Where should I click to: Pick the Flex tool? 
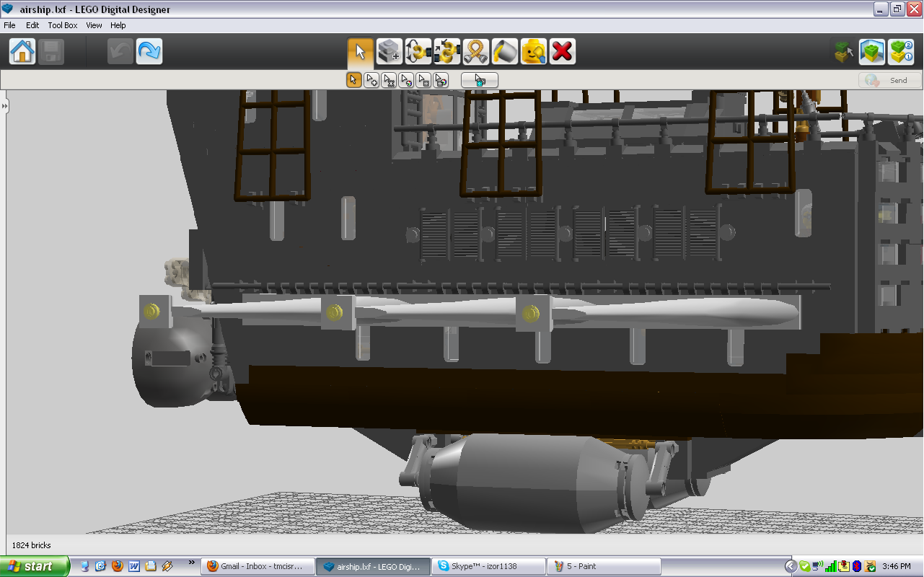point(476,52)
